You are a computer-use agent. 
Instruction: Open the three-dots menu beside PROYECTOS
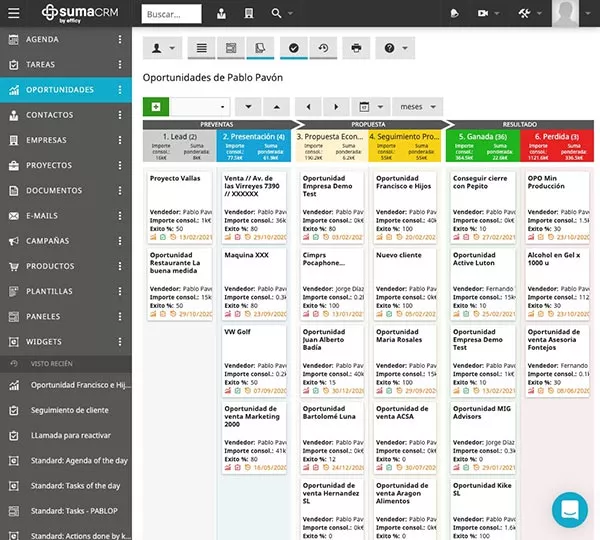tap(120, 165)
